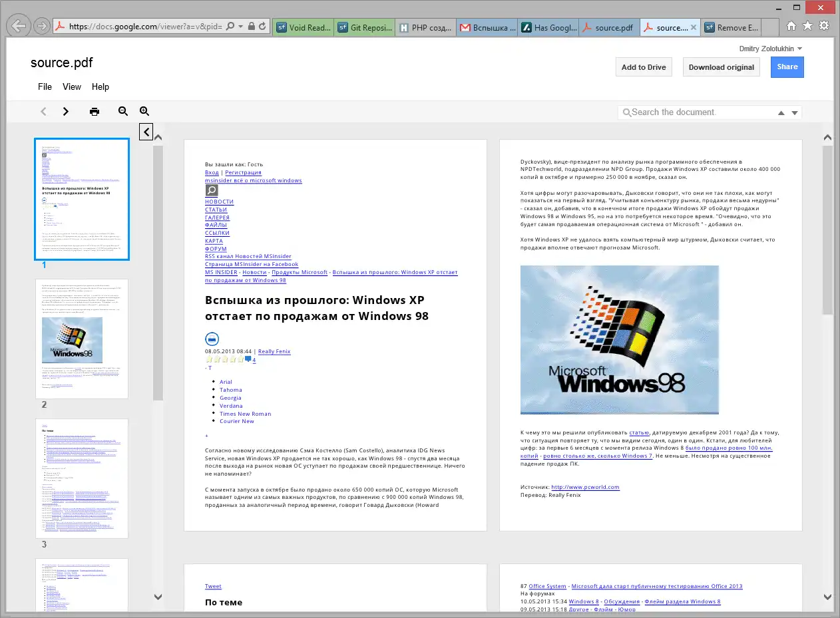This screenshot has width=840, height=618.
Task: Go back with the browser back arrow
Action: pos(19,27)
